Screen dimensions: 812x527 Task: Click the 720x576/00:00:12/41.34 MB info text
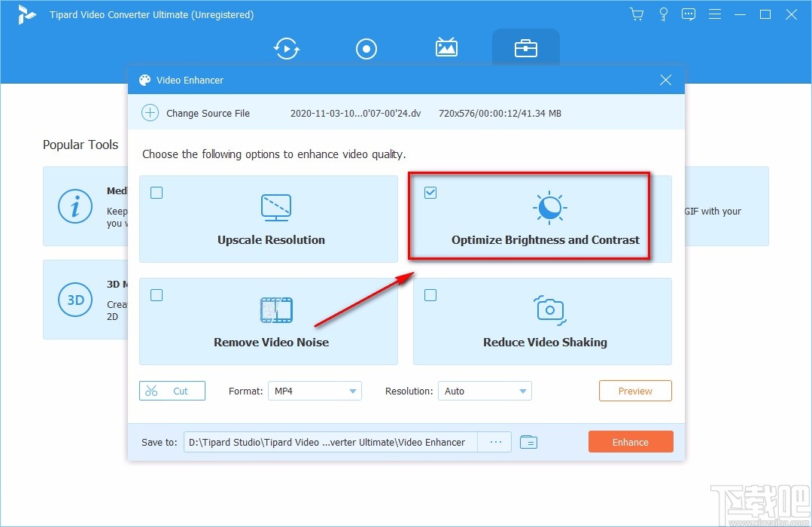tap(500, 114)
